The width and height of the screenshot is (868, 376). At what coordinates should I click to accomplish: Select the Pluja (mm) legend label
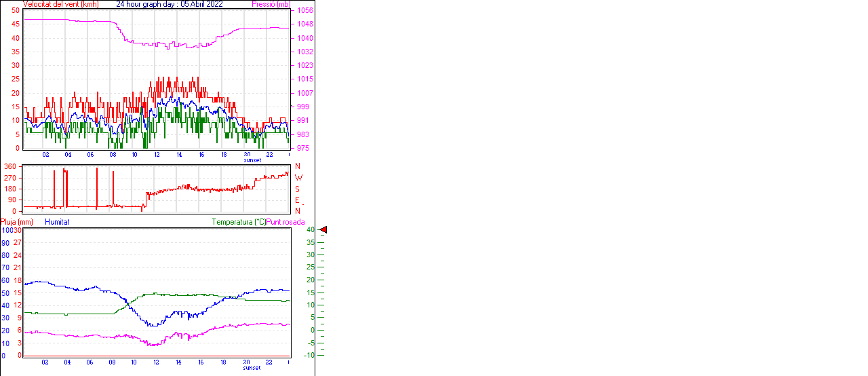(x=17, y=222)
